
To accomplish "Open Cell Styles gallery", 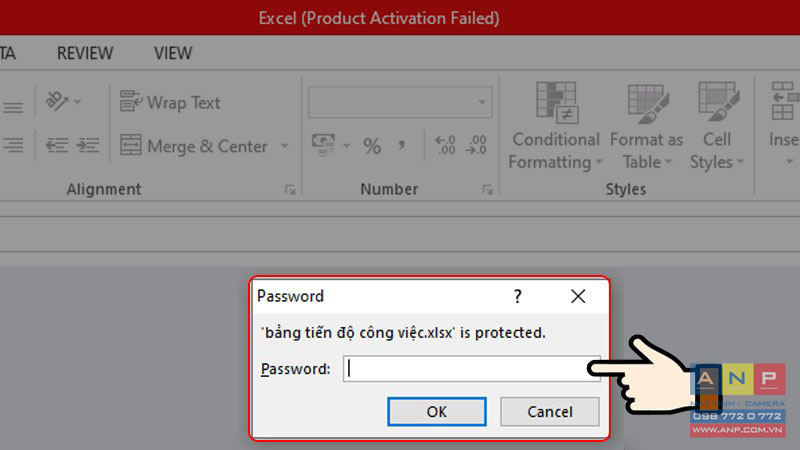I will 717,126.
